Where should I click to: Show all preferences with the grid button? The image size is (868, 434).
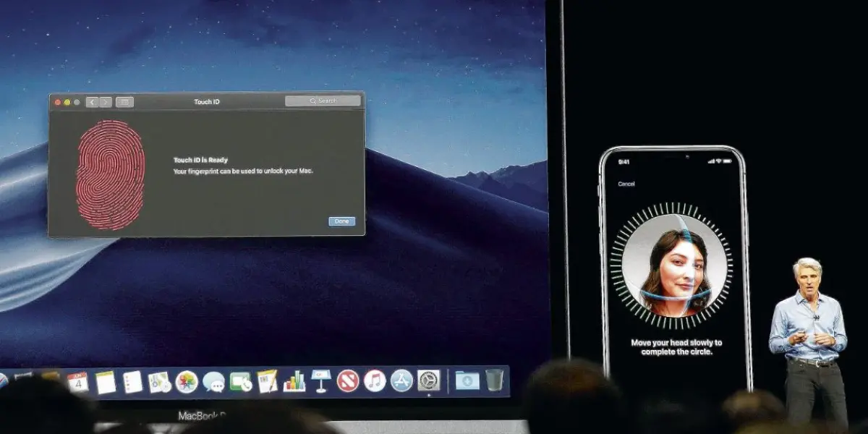124,102
